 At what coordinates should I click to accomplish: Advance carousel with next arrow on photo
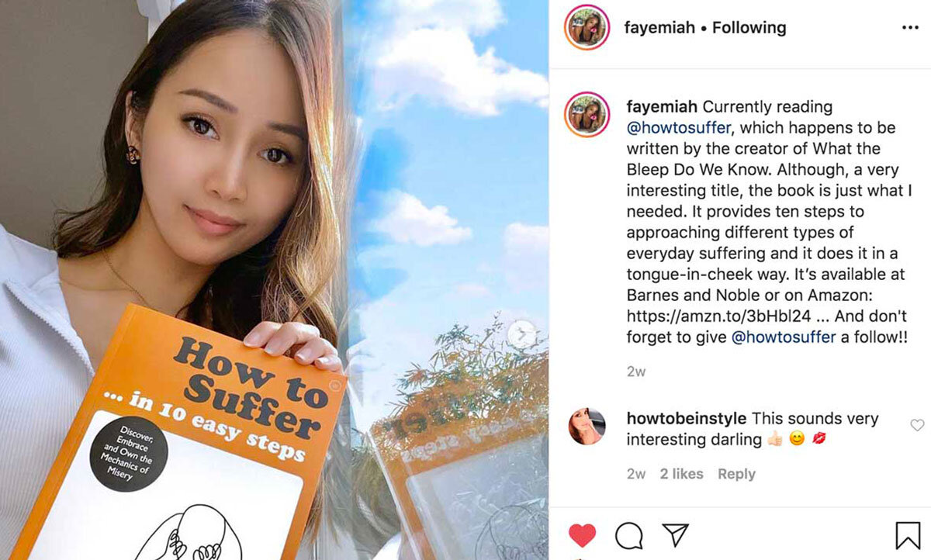pyautogui.click(x=522, y=334)
